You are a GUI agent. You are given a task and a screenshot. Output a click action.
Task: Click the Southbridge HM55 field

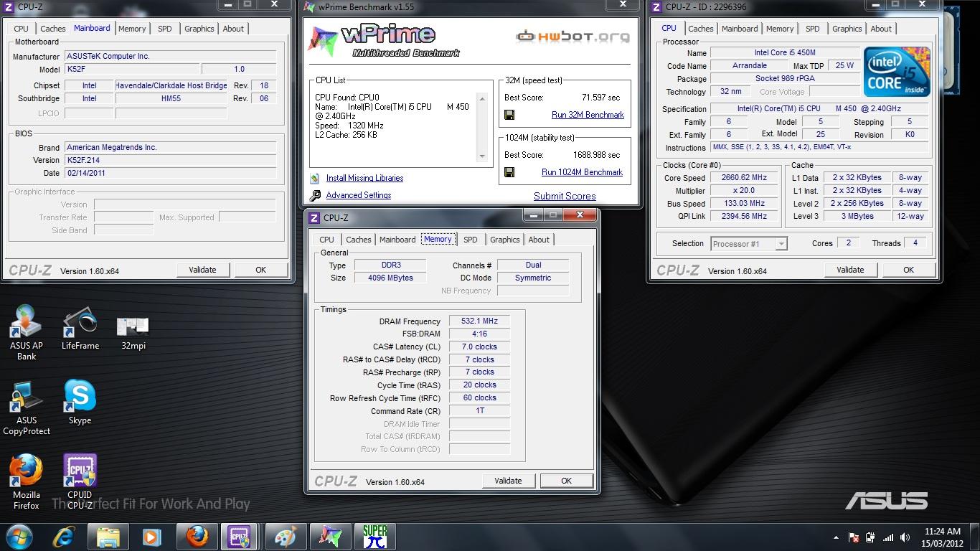click(x=171, y=98)
